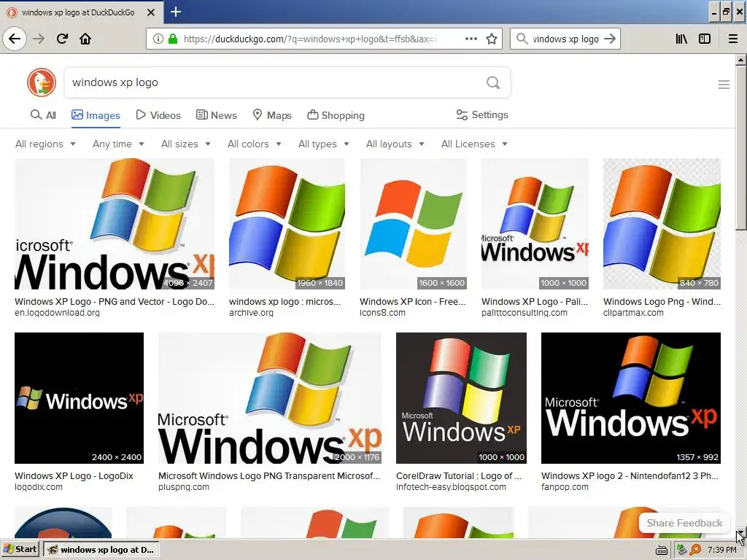Click the DuckDuckGo duck logo

42,82
